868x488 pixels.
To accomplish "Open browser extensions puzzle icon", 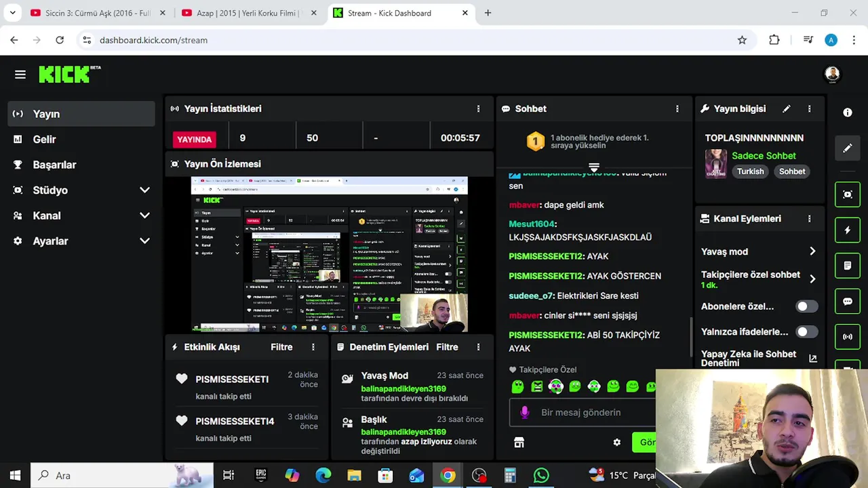I will click(x=774, y=40).
